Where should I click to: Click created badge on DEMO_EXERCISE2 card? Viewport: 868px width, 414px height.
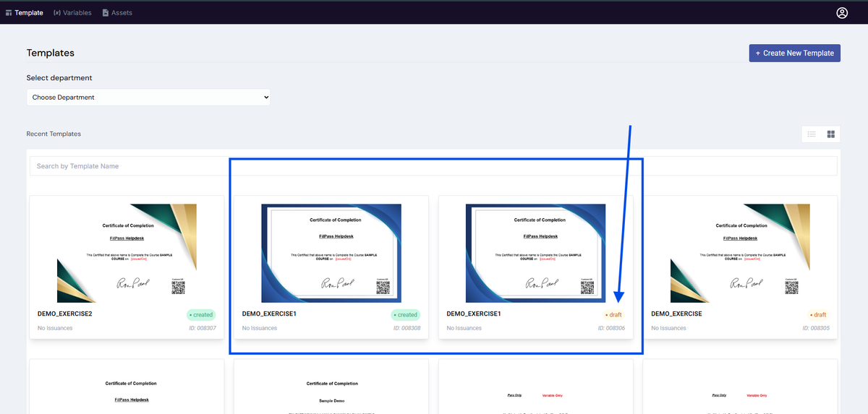pos(201,315)
